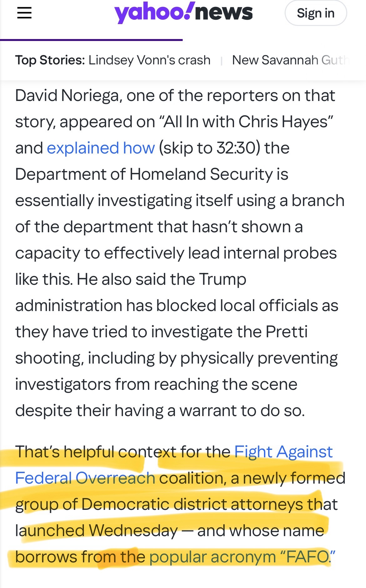Viewport: 366px width, 588px height.
Task: Open the Lindsey Vonn's crash top story
Action: [x=149, y=60]
